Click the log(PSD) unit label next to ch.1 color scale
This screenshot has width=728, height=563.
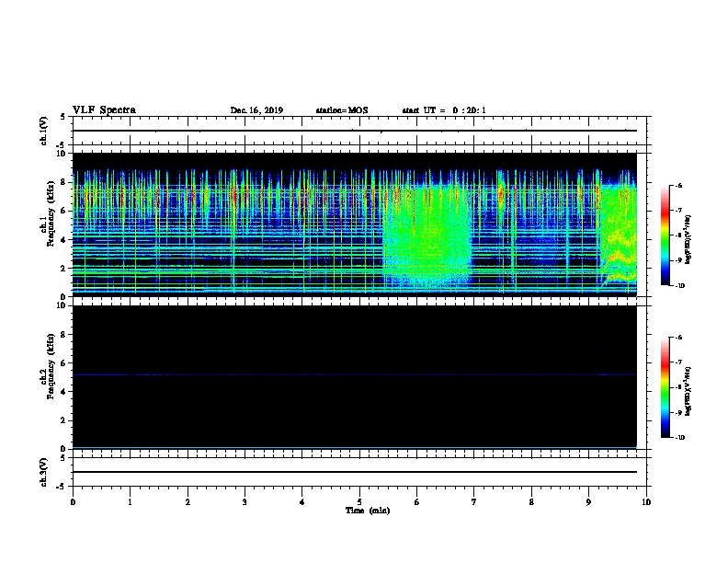pos(688,239)
